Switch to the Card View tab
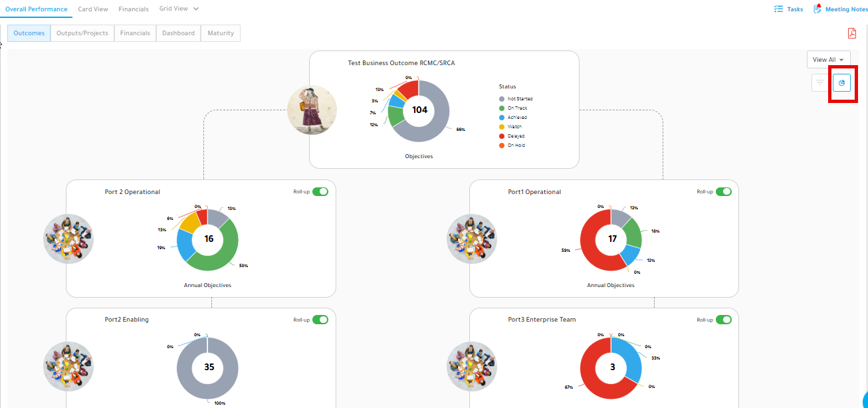 tap(93, 9)
